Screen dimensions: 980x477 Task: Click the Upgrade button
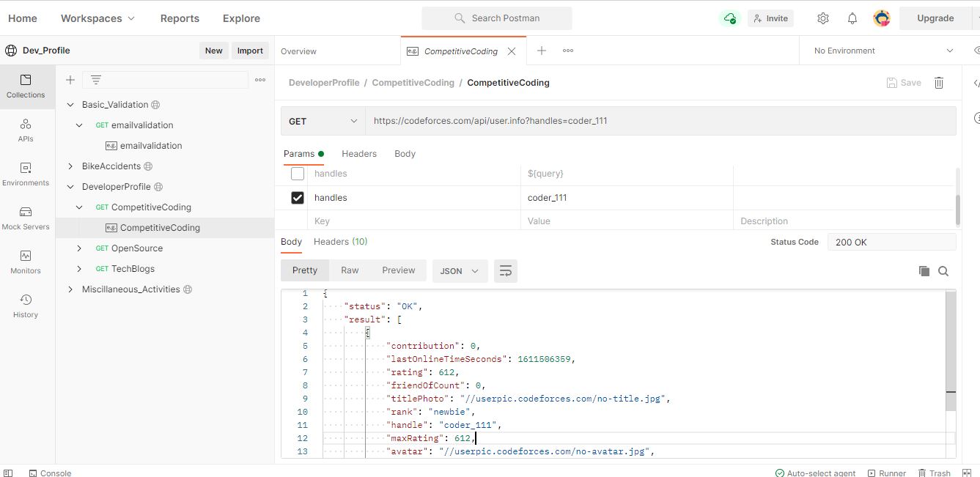935,18
